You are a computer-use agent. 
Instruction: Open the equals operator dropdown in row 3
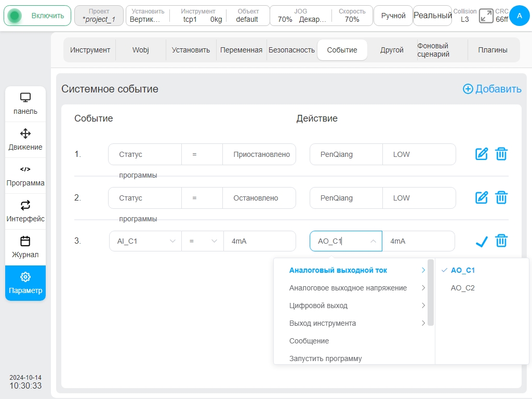tap(203, 241)
